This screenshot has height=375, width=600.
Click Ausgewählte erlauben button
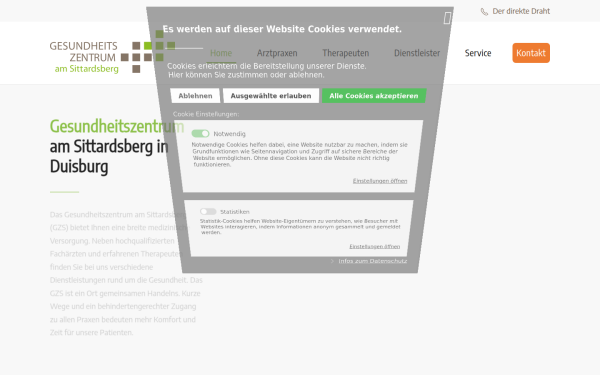[271, 96]
